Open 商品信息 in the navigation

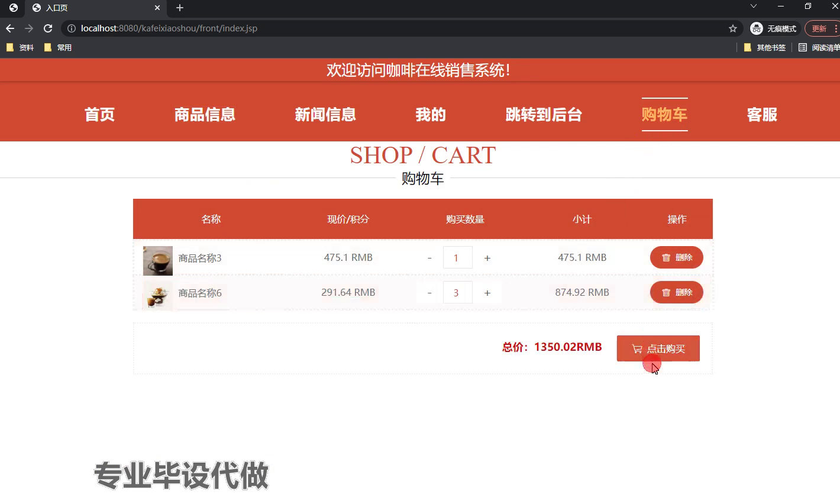pos(205,114)
